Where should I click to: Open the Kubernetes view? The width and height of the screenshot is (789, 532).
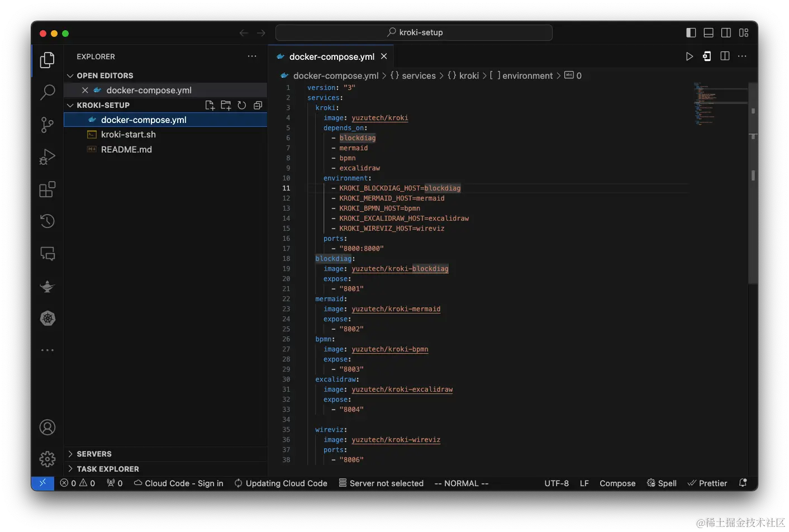[x=47, y=319]
